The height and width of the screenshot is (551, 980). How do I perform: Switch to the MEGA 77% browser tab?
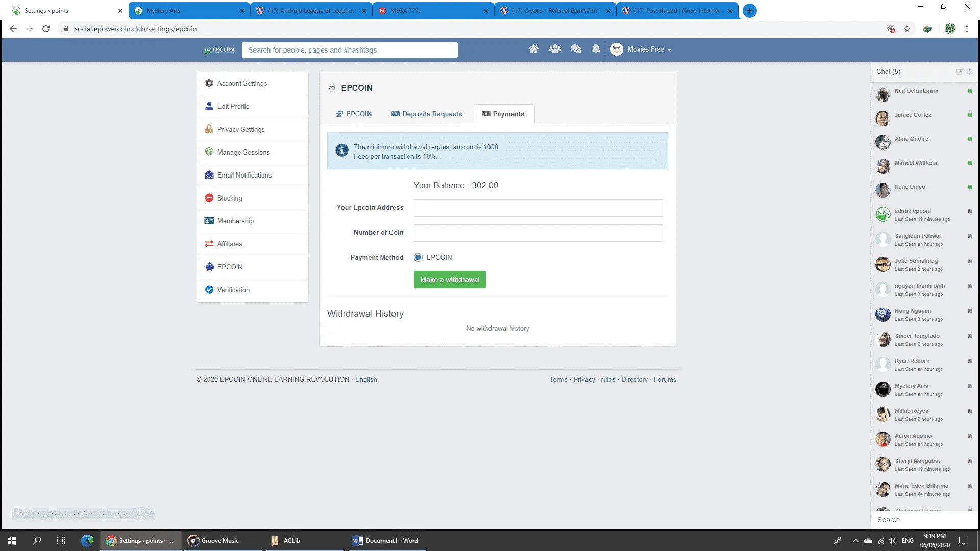(433, 11)
